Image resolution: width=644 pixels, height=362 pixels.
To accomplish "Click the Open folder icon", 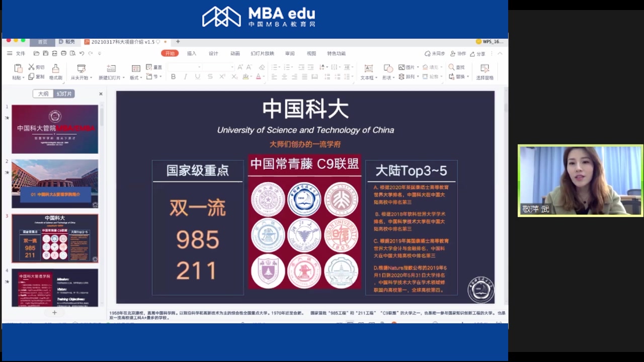I will (x=36, y=53).
